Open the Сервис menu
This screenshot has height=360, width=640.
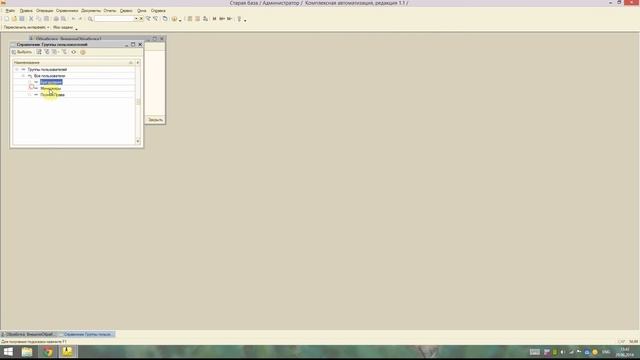[x=126, y=11]
